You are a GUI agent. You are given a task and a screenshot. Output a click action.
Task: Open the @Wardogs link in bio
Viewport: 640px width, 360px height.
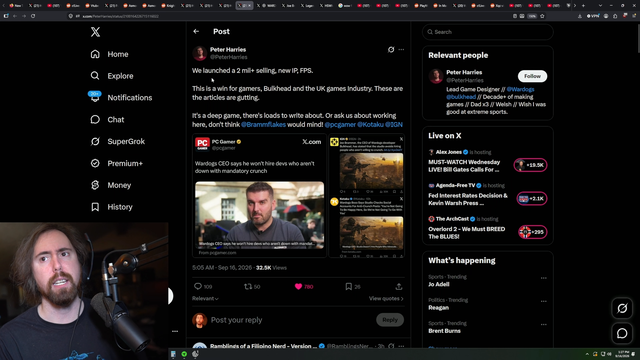[x=520, y=89]
